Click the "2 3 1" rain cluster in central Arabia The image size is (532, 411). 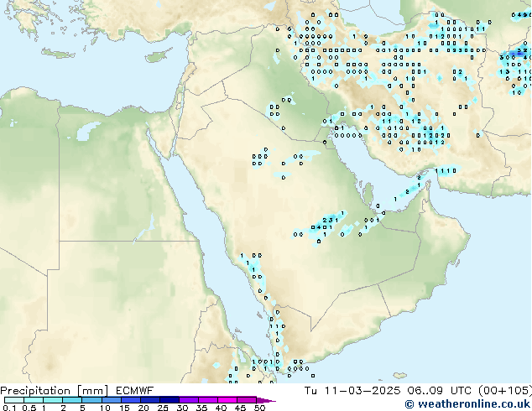pos(331,220)
